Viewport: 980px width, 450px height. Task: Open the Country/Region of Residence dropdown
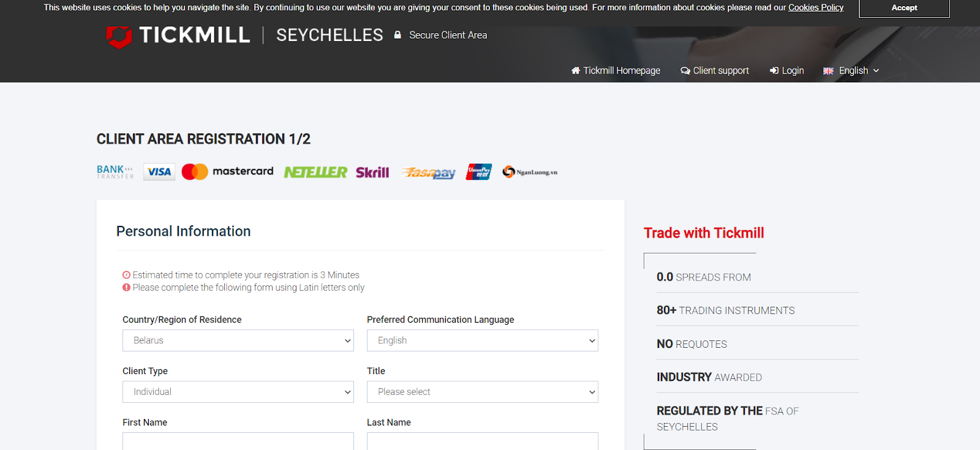(x=238, y=340)
